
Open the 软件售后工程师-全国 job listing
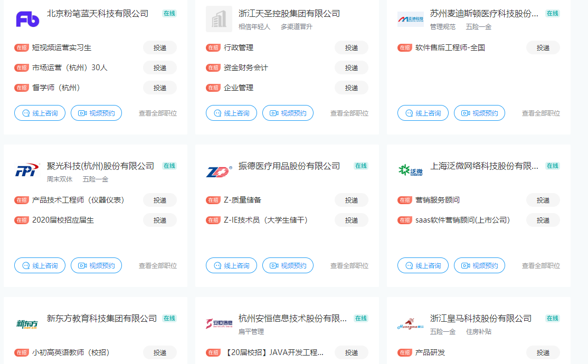(450, 47)
